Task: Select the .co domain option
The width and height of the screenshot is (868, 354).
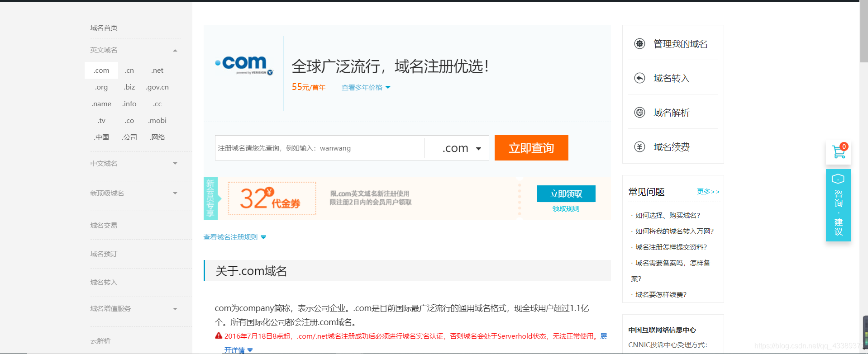Action: (129, 121)
